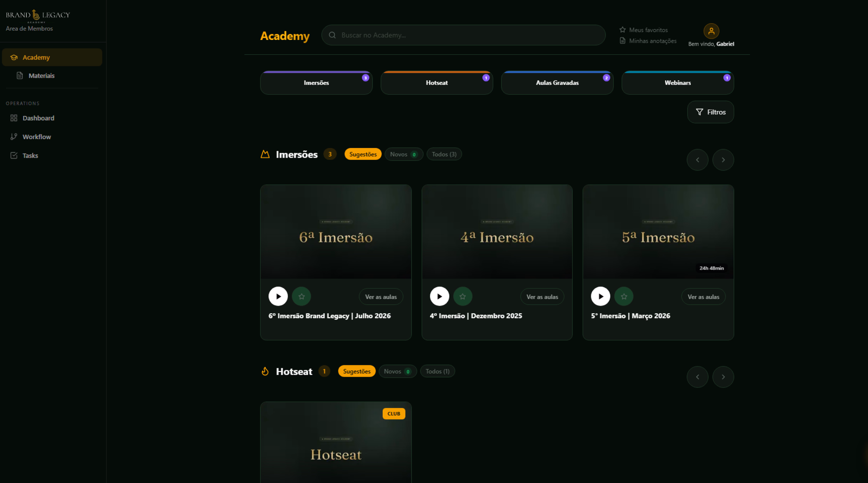
Task: Favorite the 4º Imersão Dezembro 2025 card
Action: [463, 296]
